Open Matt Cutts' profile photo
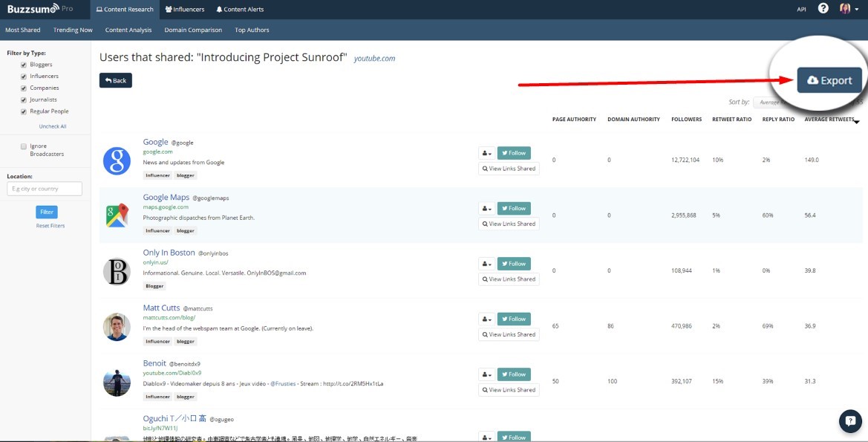Screen dimensions: 868x442 [x=117, y=327]
